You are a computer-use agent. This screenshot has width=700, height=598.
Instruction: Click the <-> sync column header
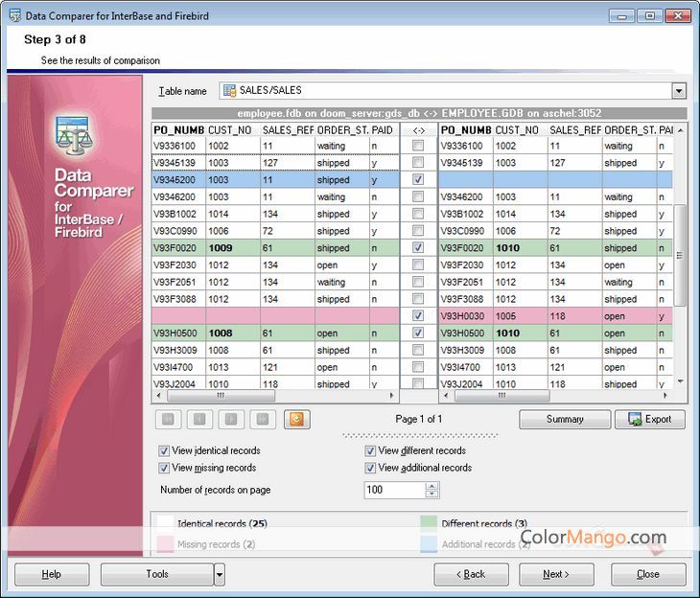click(419, 130)
